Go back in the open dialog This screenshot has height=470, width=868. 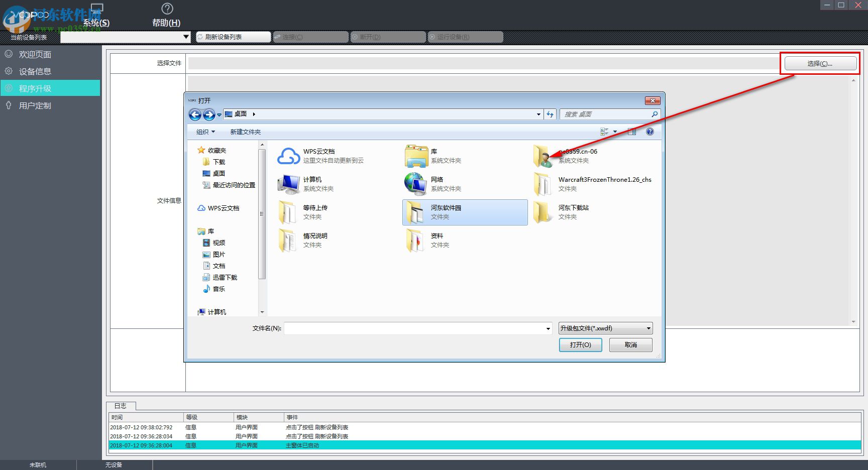click(195, 114)
